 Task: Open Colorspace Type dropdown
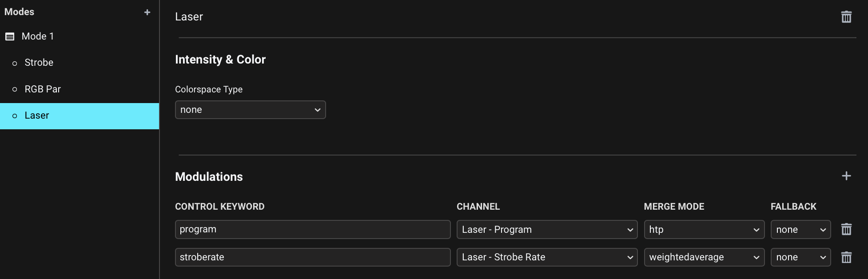point(250,110)
